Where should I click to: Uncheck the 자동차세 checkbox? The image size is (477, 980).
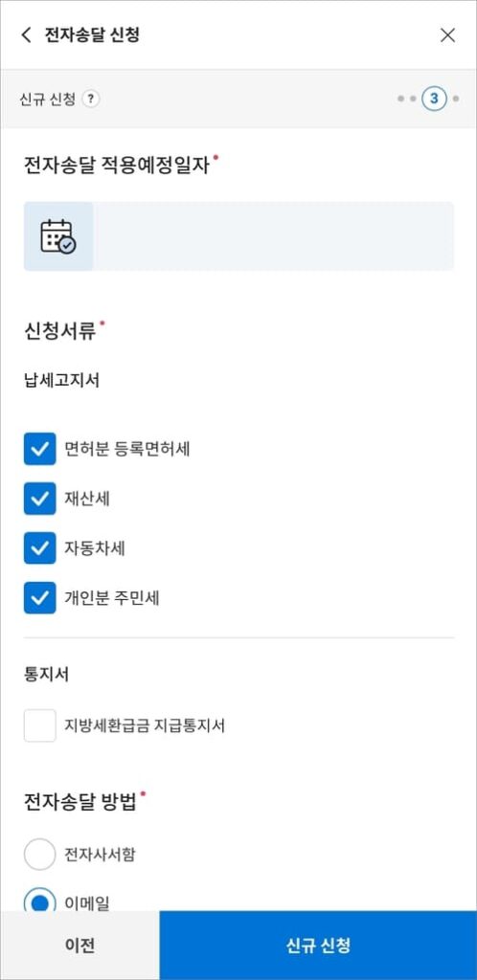click(x=40, y=548)
